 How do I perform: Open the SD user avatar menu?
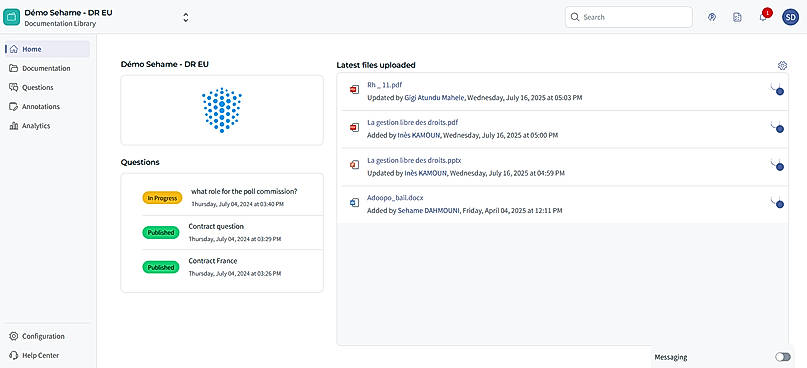pyautogui.click(x=790, y=17)
